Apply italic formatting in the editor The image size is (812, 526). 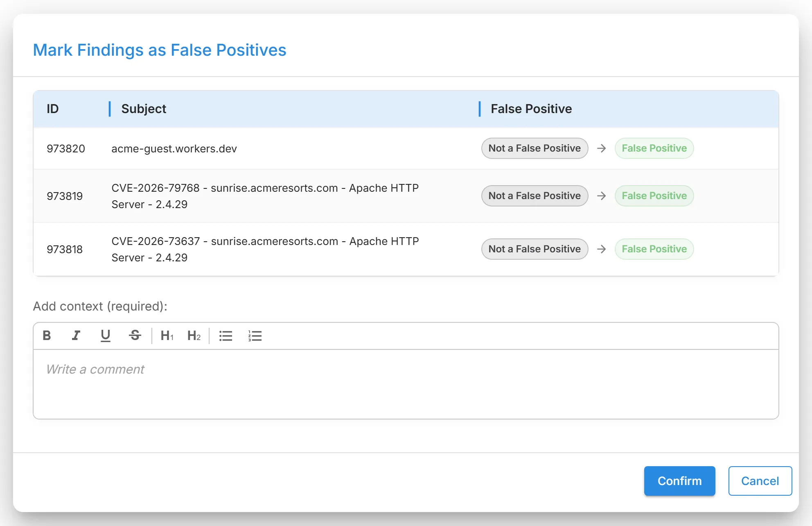[76, 336]
